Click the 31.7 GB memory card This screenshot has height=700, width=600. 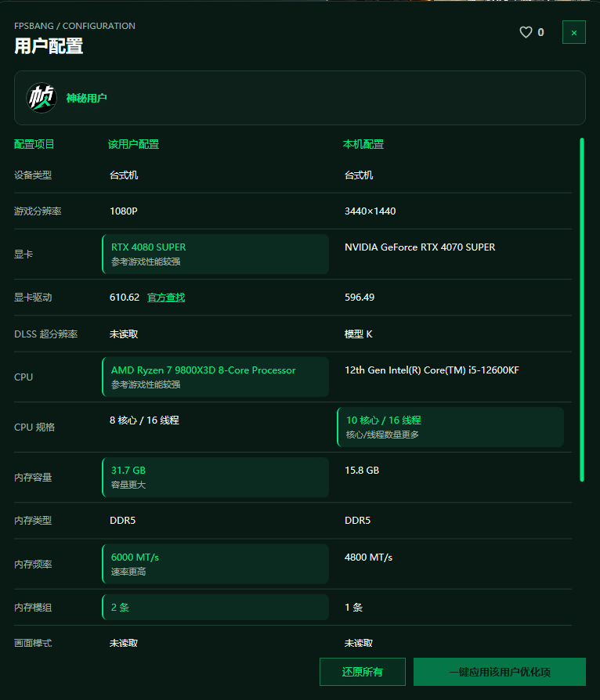coord(215,477)
